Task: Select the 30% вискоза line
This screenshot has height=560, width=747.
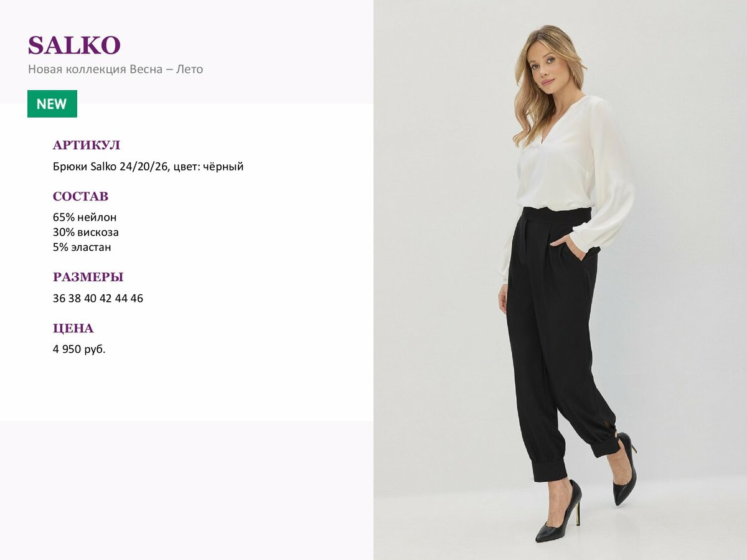Action: pyautogui.click(x=86, y=233)
